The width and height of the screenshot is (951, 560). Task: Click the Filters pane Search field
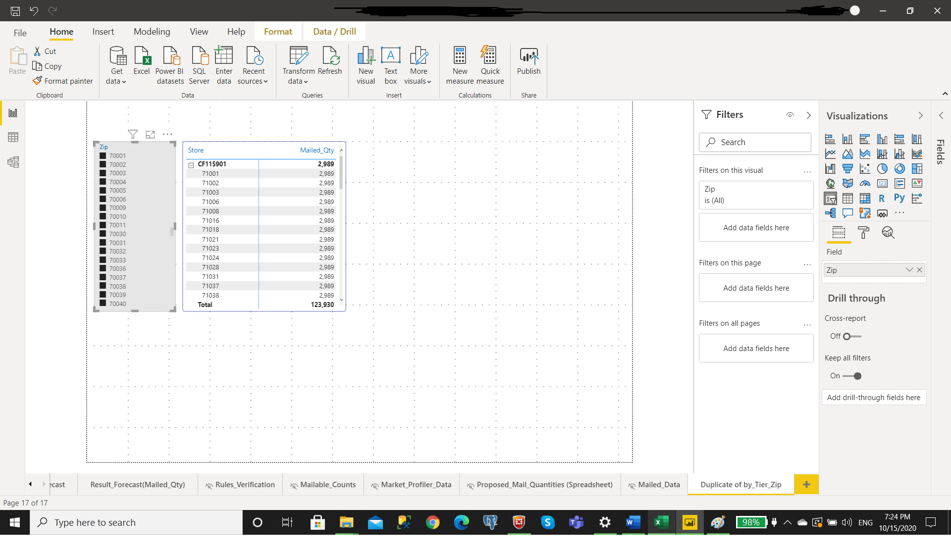(x=755, y=142)
